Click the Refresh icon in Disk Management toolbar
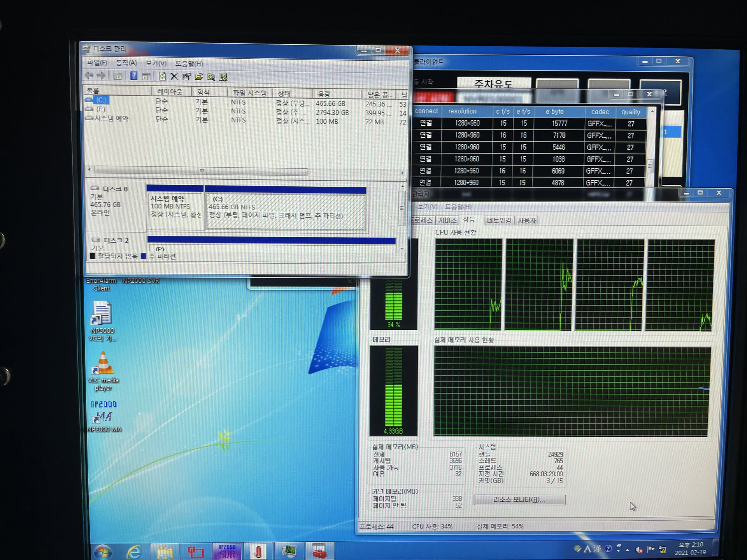The image size is (747, 560). 162,77
